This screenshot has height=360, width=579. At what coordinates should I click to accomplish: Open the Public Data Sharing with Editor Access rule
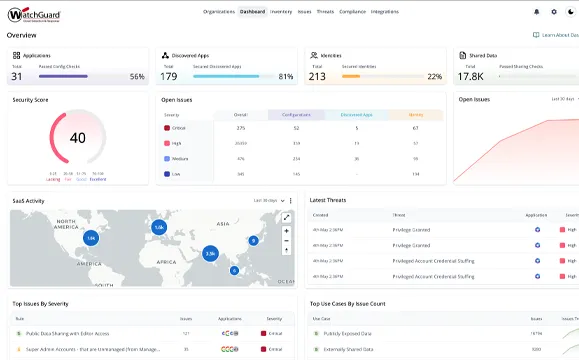68,333
